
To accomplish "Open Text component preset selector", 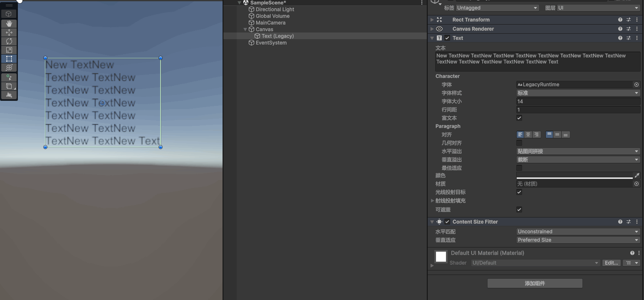I will click(629, 38).
